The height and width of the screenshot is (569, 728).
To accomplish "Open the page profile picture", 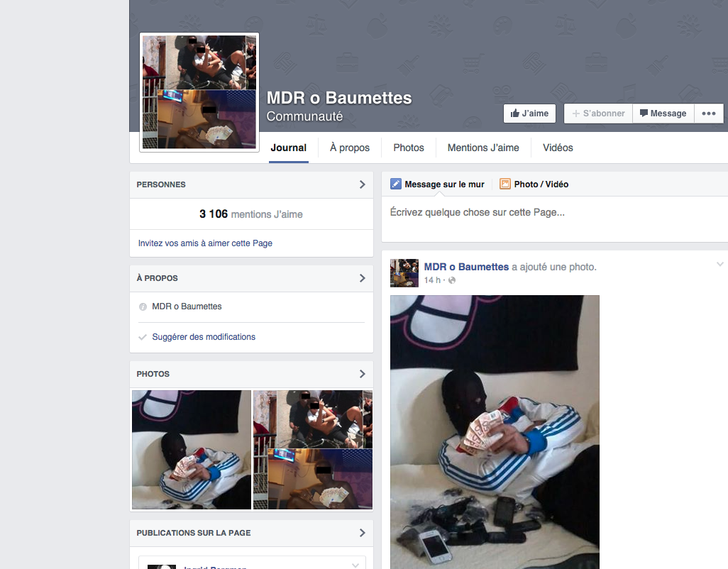I will [x=199, y=92].
